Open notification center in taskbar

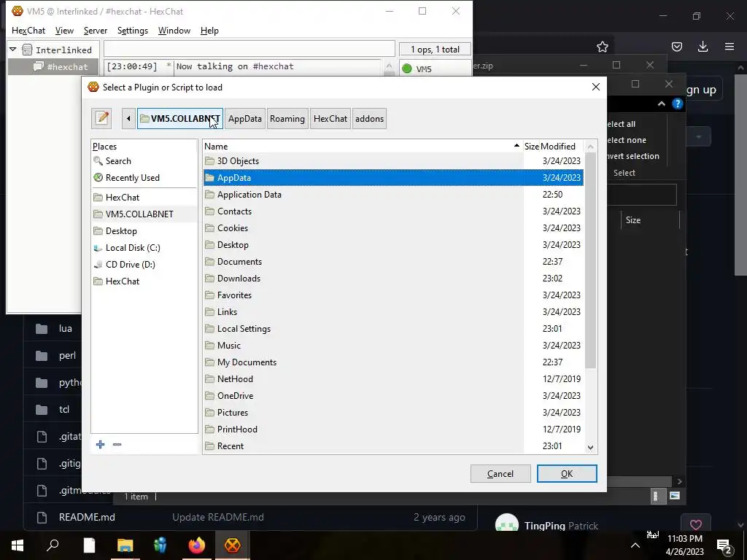pyautogui.click(x=724, y=545)
